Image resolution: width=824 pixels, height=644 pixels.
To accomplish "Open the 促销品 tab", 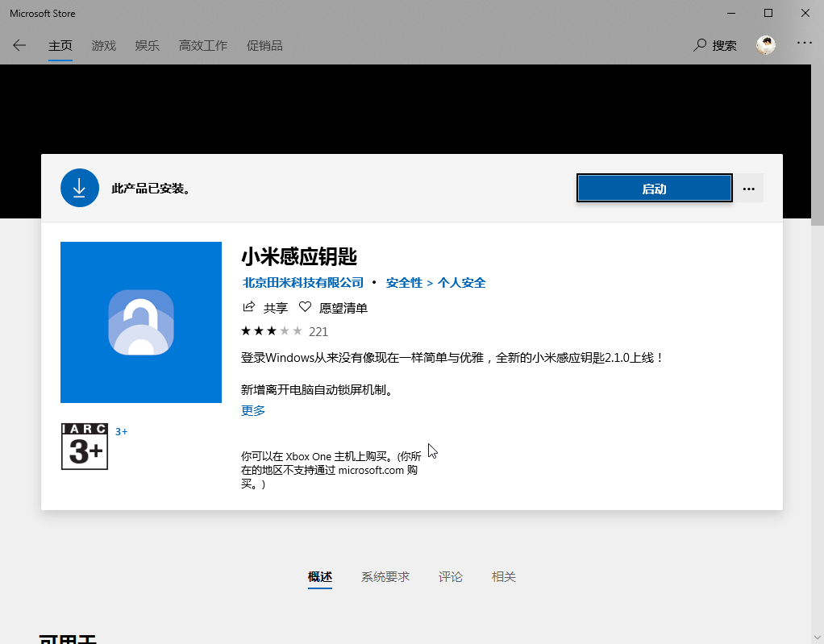I will pos(264,46).
